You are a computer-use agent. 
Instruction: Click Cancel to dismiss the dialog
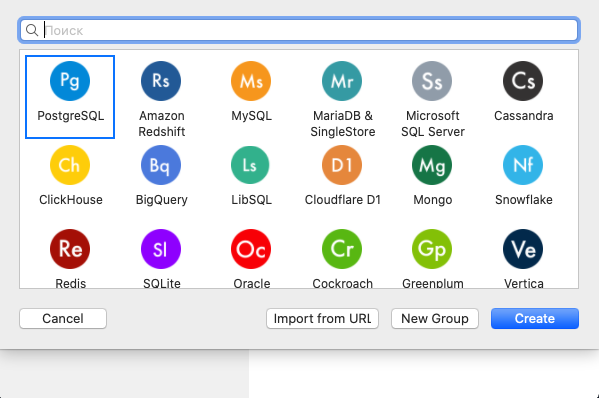click(x=63, y=319)
